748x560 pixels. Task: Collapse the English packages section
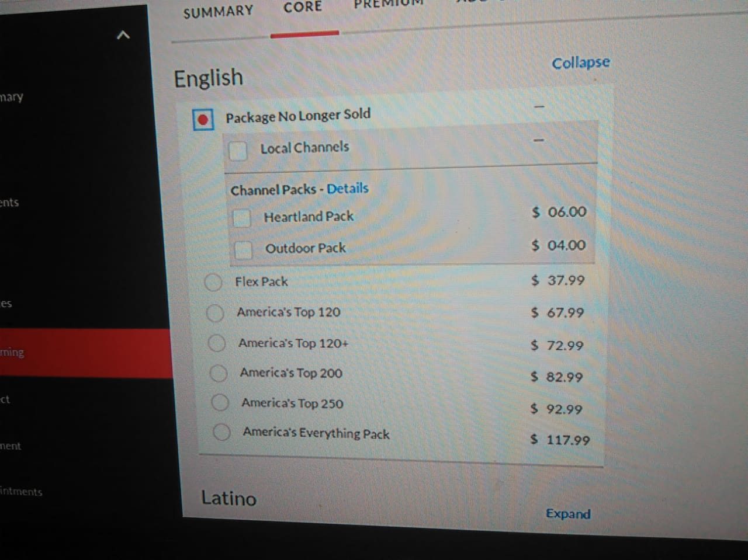(x=580, y=62)
